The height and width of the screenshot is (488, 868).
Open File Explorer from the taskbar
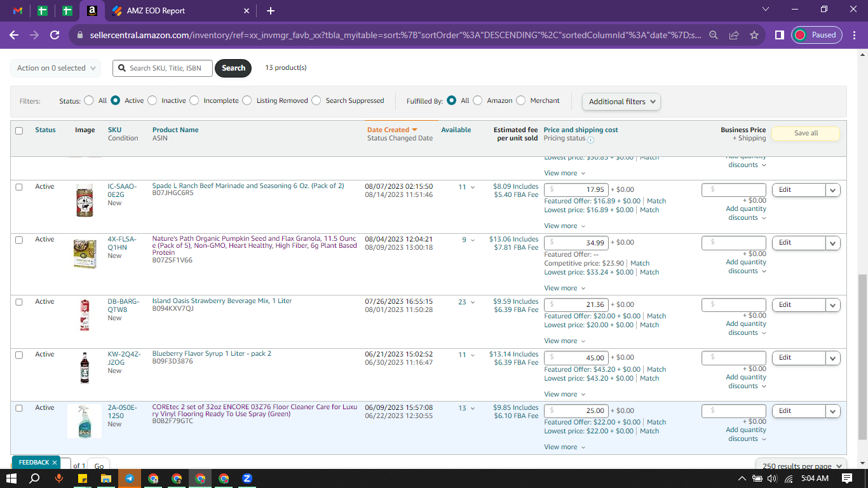105,478
